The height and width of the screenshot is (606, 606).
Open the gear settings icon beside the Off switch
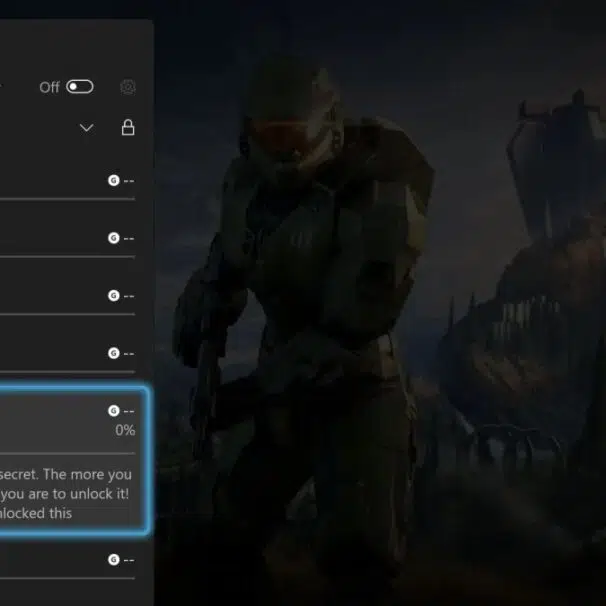click(128, 87)
